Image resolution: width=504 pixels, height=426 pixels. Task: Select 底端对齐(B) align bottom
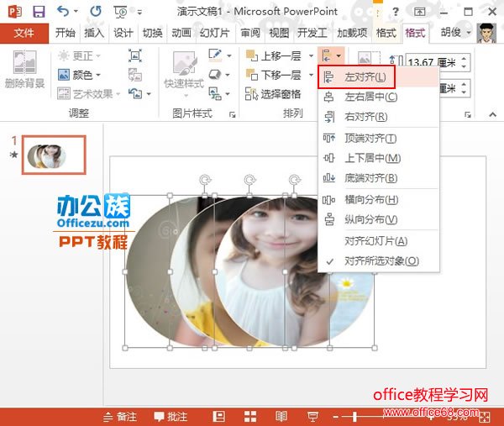(378, 178)
